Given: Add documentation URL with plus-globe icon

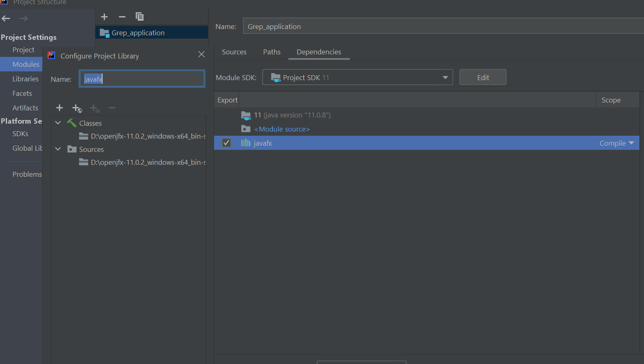Looking at the screenshot, I should (x=77, y=108).
